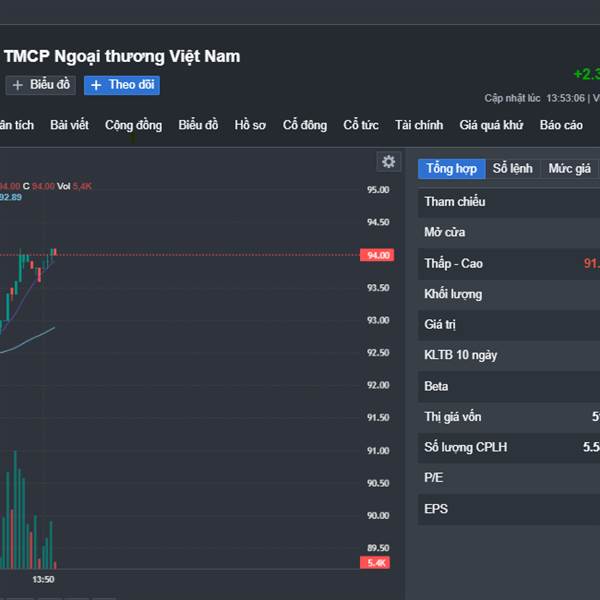Viewport: 600px width, 600px height.
Task: Switch to Giá quá khứ tab
Action: [491, 126]
